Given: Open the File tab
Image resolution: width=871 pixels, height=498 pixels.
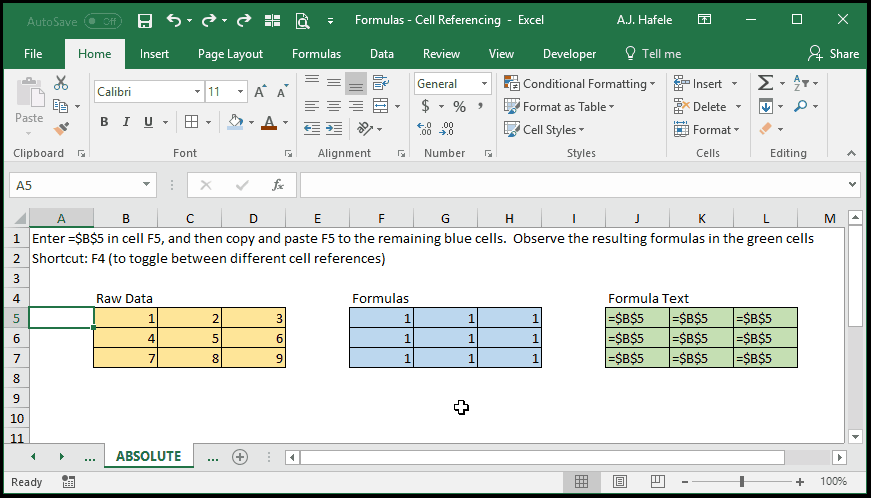Looking at the screenshot, I should [33, 54].
